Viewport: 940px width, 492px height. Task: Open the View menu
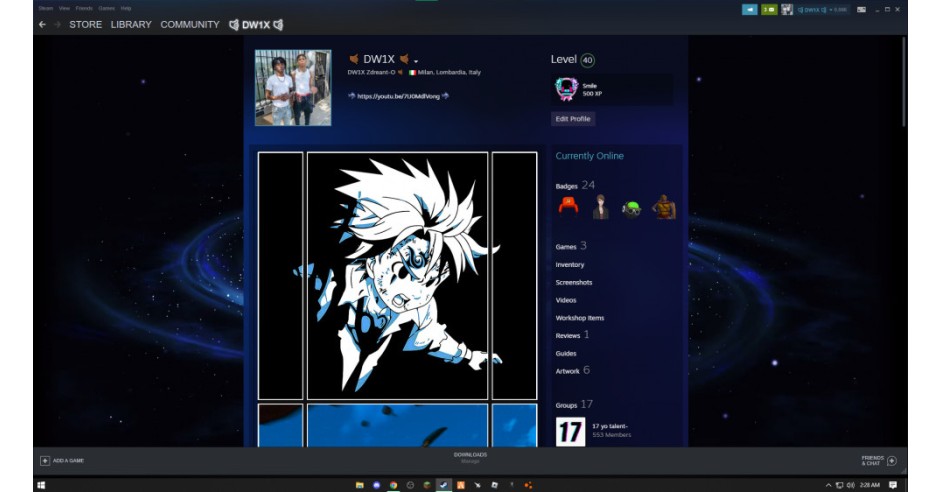pos(64,8)
